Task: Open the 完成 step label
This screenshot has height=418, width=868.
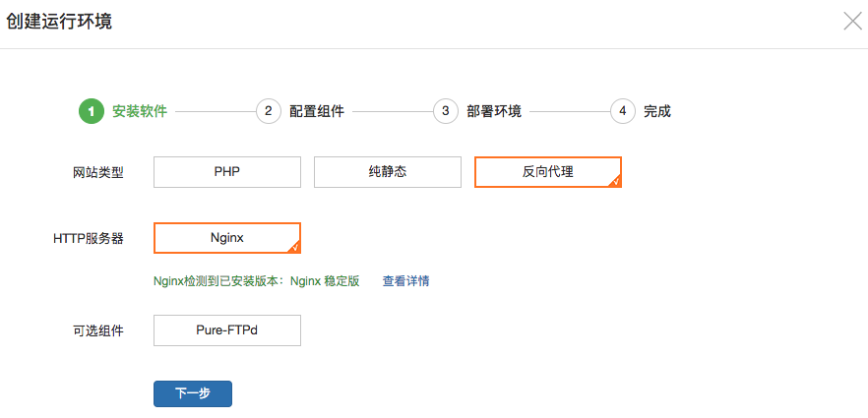Action: tap(657, 111)
